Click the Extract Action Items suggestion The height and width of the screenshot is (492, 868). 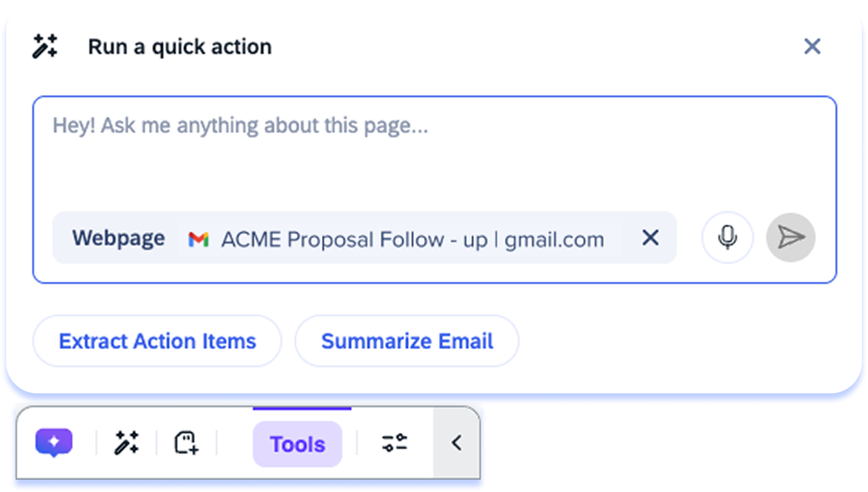coord(157,341)
